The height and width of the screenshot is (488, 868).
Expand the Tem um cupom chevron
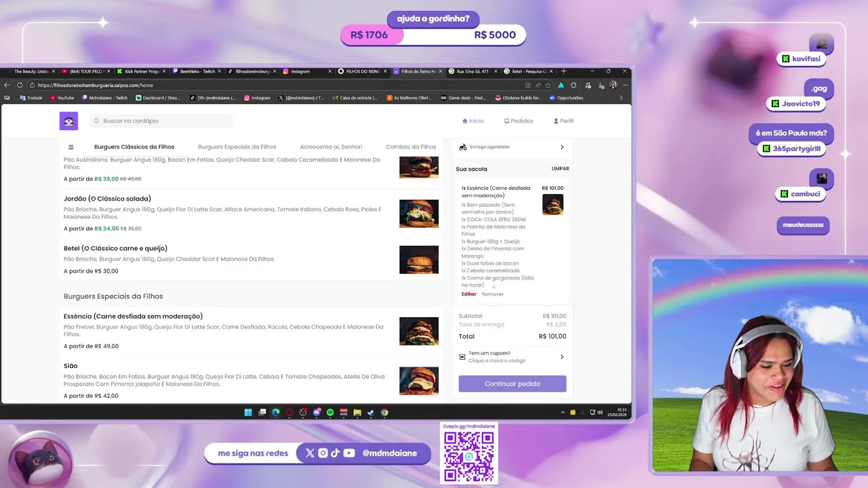pos(561,357)
